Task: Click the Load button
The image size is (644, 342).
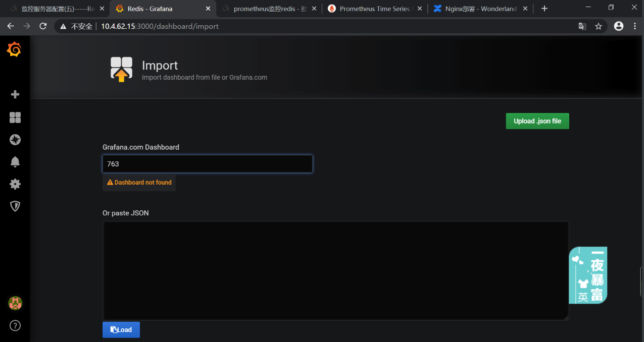Action: pos(121,330)
